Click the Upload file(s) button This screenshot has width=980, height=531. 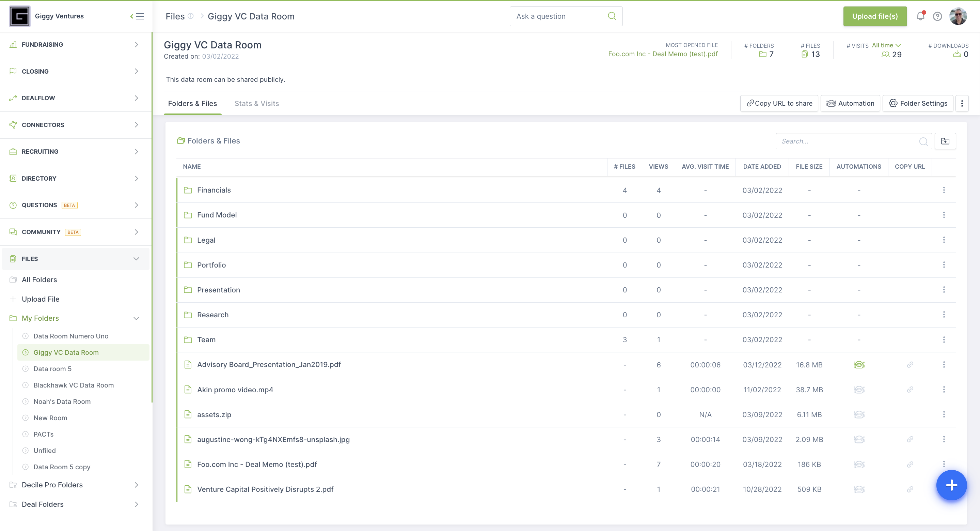pos(875,16)
